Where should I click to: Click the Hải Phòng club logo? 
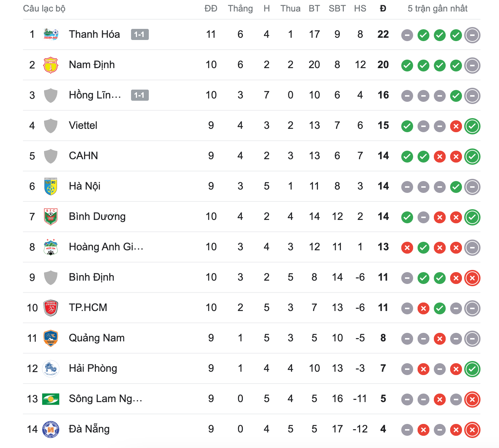click(51, 369)
